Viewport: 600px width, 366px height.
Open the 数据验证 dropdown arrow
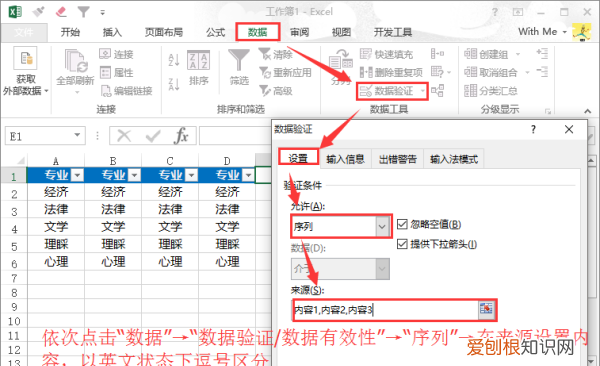pyautogui.click(x=422, y=91)
